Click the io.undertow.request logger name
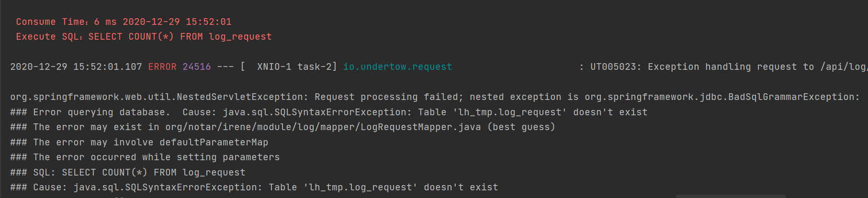 tap(397, 67)
